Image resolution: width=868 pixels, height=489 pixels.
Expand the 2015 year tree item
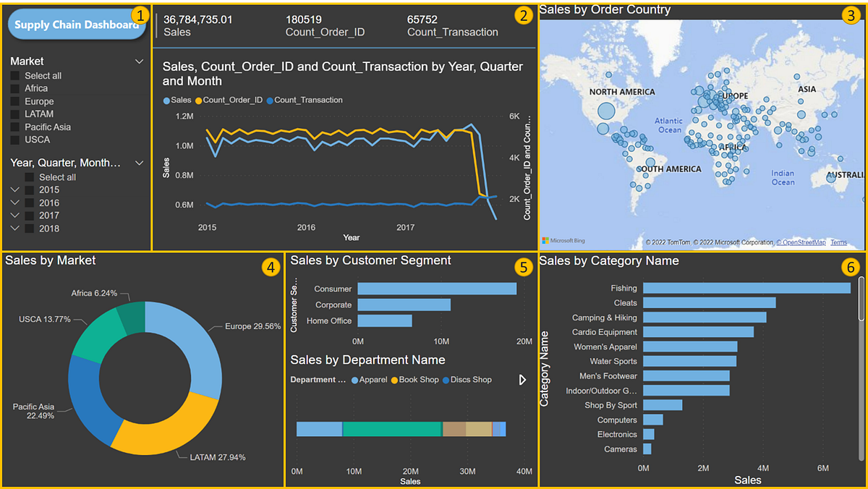pyautogui.click(x=16, y=190)
